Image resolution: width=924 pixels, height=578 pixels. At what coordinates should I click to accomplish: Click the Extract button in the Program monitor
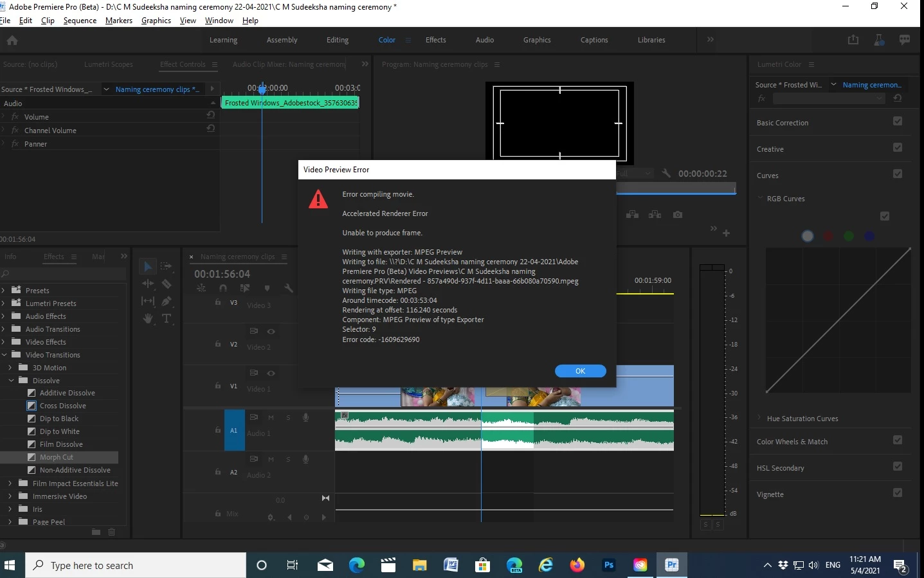(655, 215)
